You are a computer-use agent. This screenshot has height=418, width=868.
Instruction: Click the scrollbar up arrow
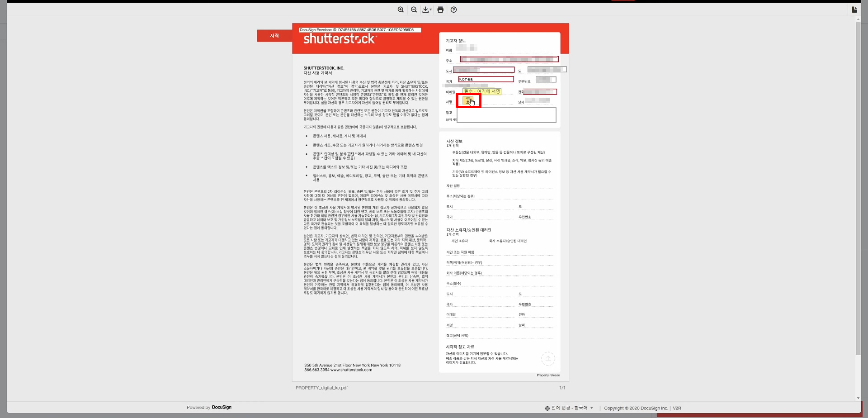(x=859, y=19)
